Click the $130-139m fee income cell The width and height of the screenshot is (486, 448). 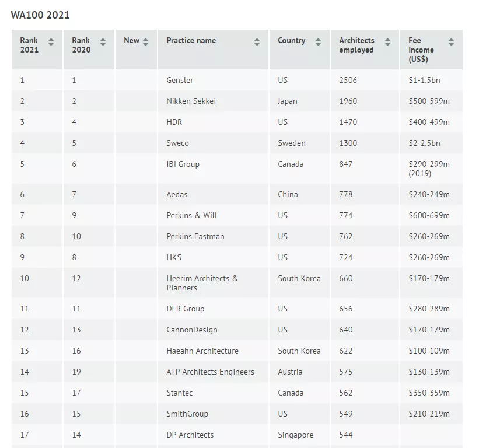click(x=431, y=372)
